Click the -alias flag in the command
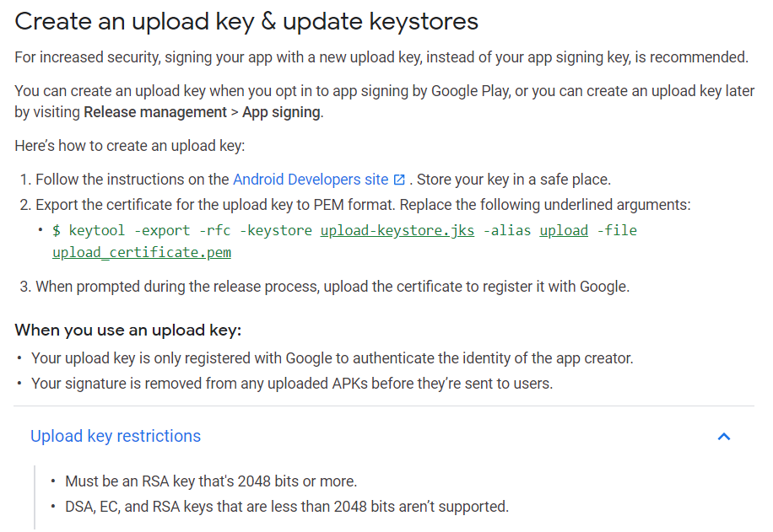Viewport: 773px width, 532px height. coord(507,230)
